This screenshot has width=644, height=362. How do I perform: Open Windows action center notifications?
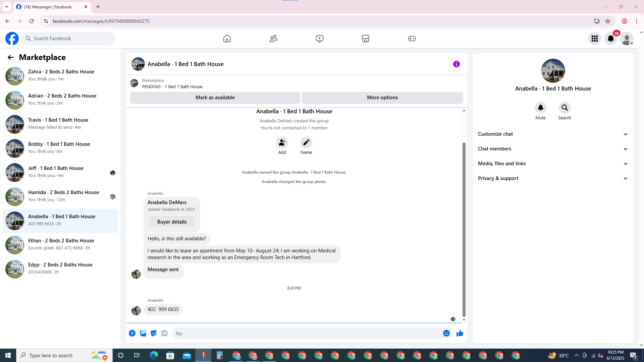[633, 355]
